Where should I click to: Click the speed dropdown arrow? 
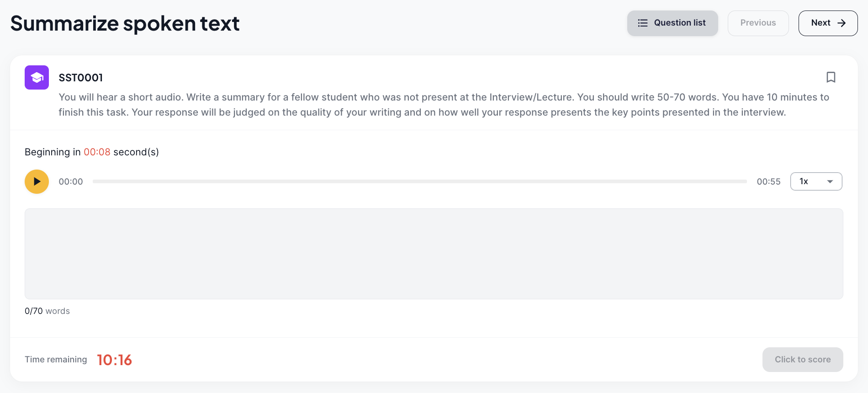830,181
